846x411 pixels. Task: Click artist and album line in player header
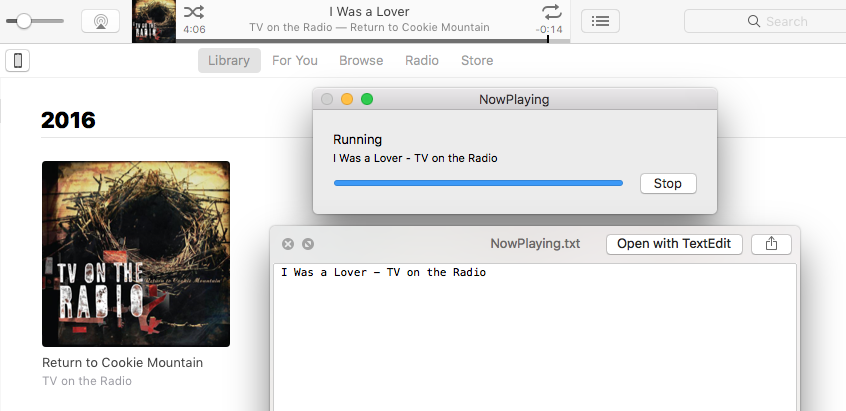pos(369,27)
